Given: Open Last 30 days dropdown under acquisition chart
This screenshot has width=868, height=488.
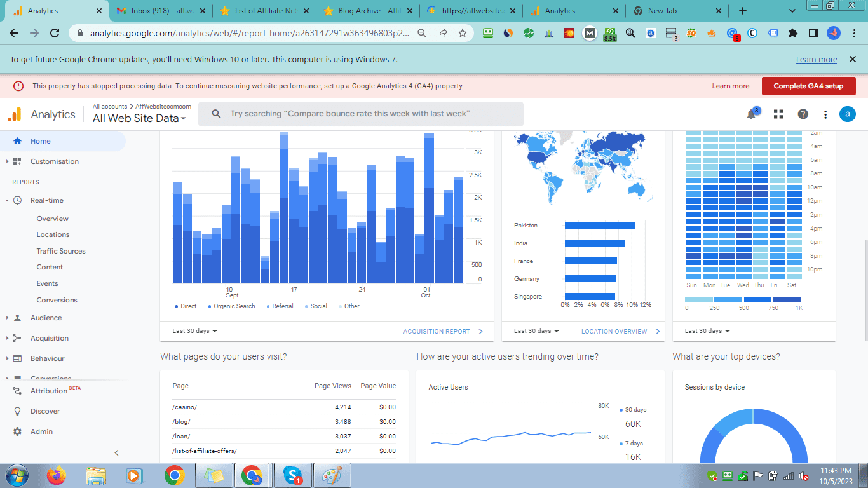Looking at the screenshot, I should coord(195,331).
